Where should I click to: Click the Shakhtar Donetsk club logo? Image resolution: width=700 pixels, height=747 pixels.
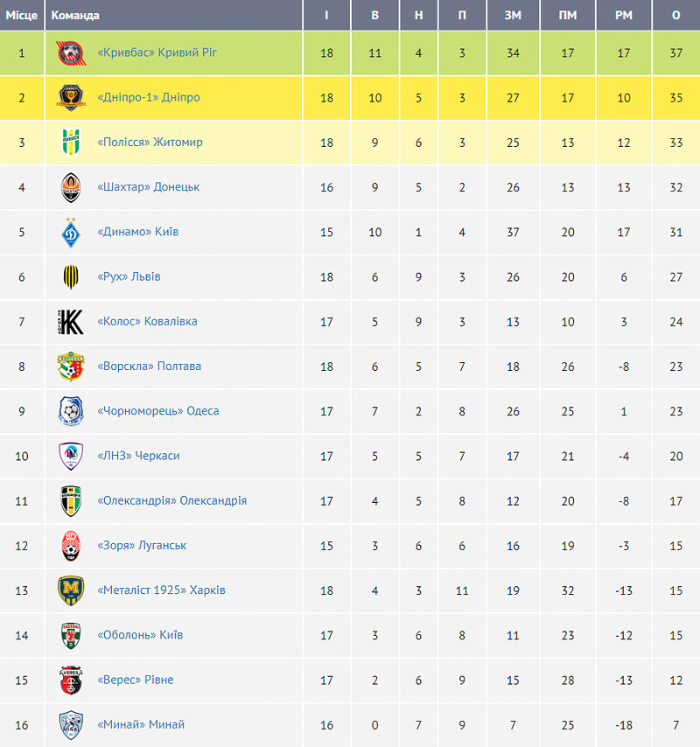tap(71, 187)
